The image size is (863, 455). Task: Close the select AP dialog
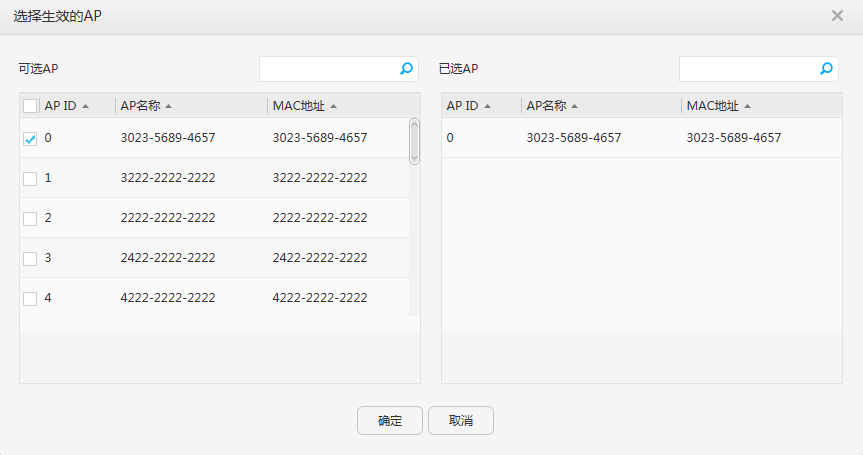point(837,16)
